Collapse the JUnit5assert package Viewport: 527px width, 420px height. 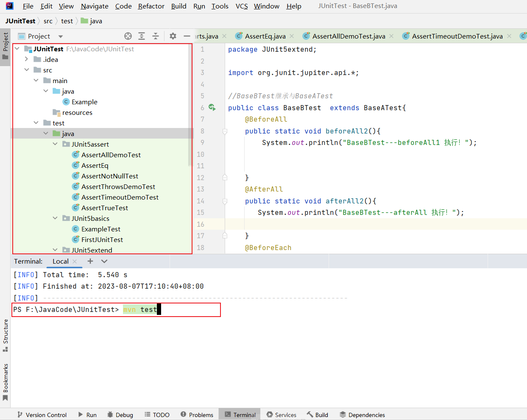click(55, 144)
